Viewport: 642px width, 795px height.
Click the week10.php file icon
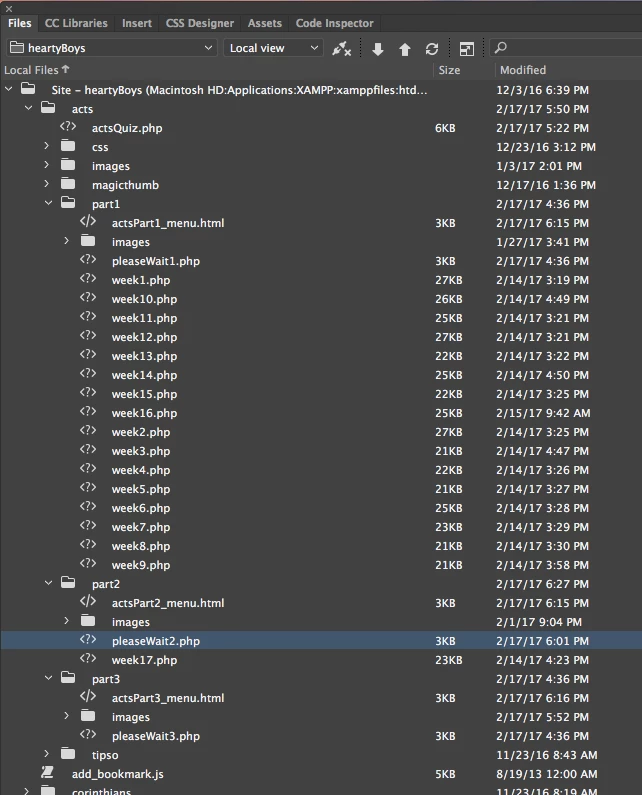coord(88,298)
